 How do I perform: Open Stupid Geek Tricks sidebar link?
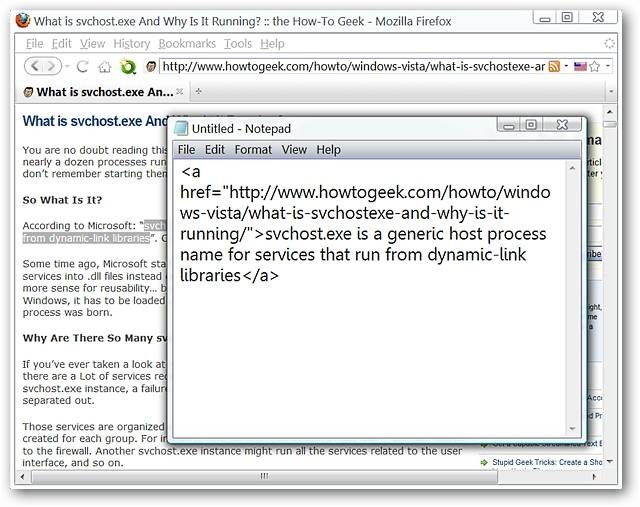point(547,462)
